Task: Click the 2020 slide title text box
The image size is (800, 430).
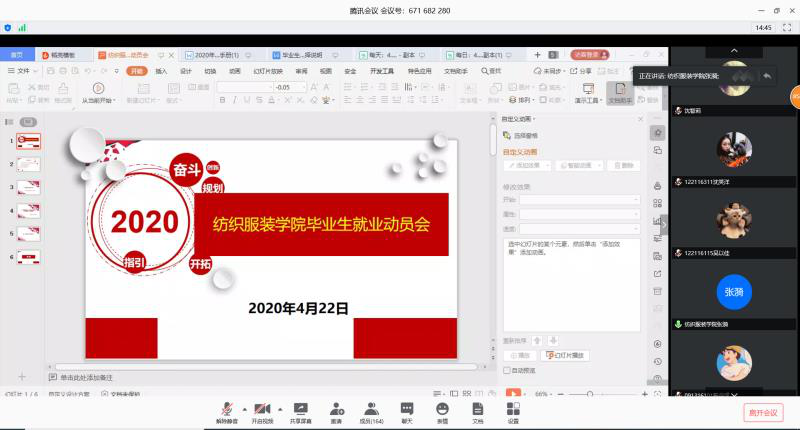Action: [144, 222]
